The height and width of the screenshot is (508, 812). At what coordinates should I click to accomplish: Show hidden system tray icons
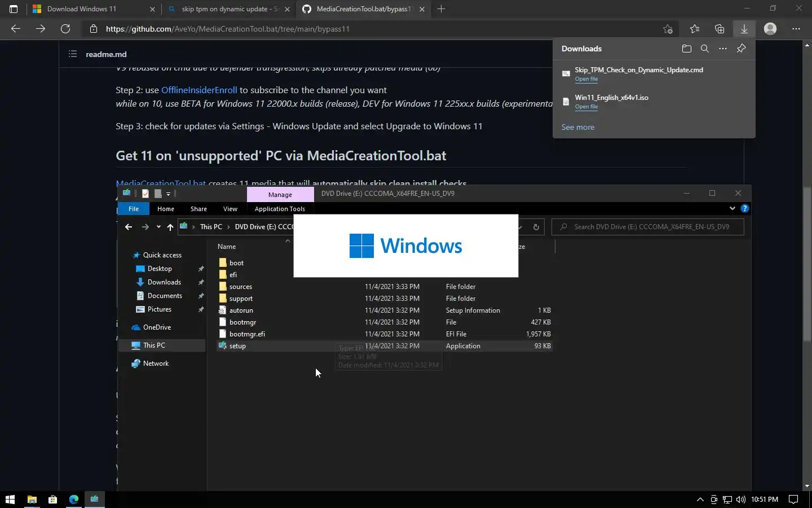pos(700,500)
